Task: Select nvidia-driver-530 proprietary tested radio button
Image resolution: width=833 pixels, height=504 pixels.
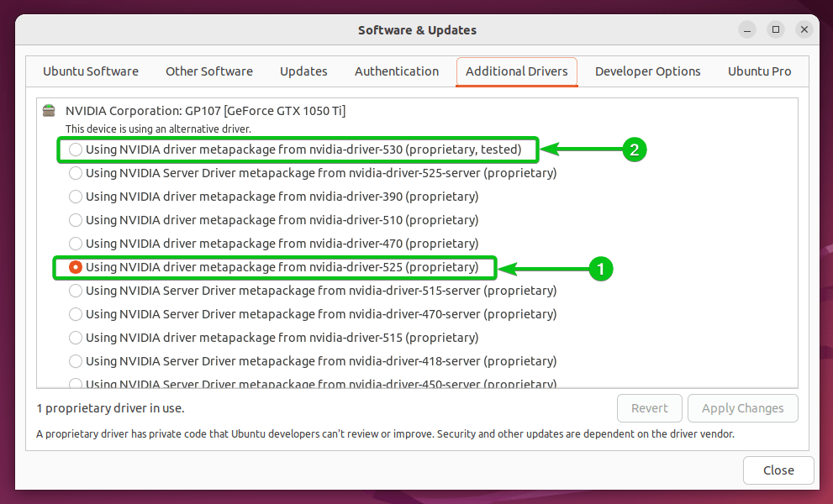Action: tap(76, 150)
